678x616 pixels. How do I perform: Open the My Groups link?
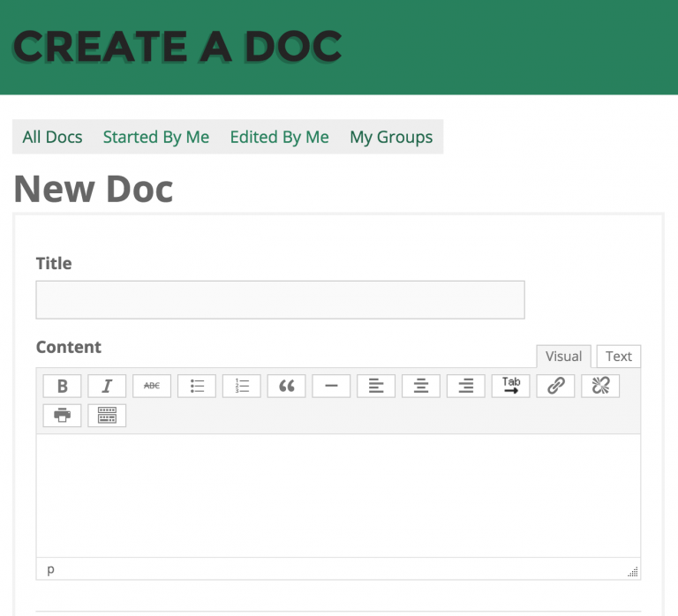coord(391,137)
